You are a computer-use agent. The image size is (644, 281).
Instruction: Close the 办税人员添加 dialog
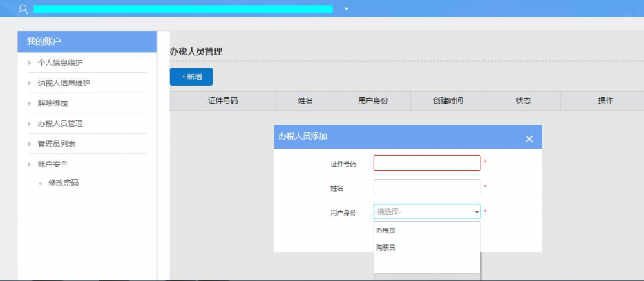529,139
